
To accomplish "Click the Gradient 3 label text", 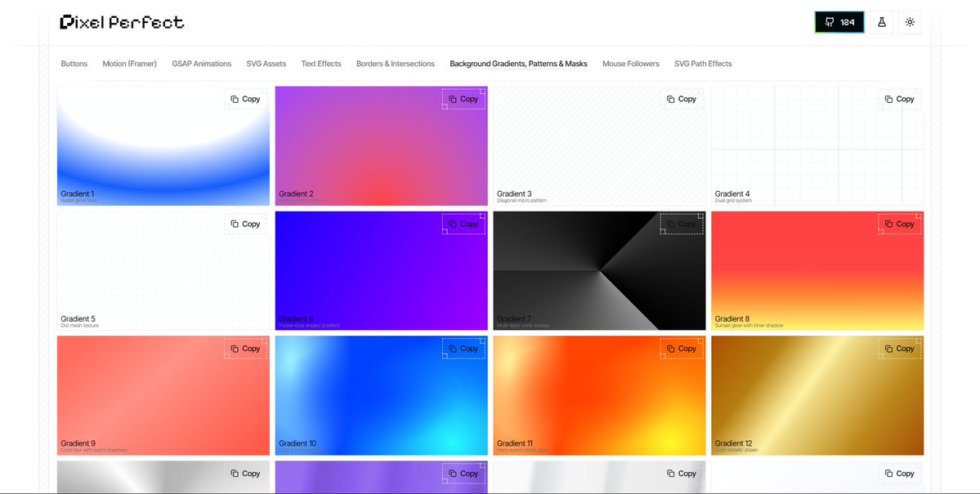I will click(x=514, y=194).
